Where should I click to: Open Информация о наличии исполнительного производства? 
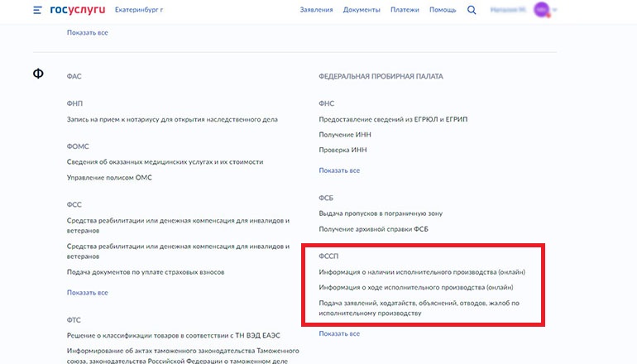[422, 272]
